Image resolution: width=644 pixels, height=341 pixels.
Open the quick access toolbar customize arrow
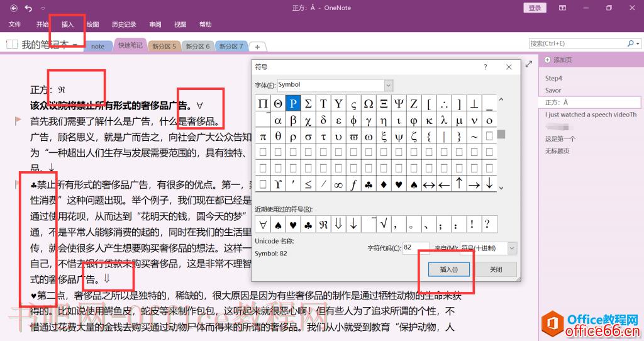point(43,8)
